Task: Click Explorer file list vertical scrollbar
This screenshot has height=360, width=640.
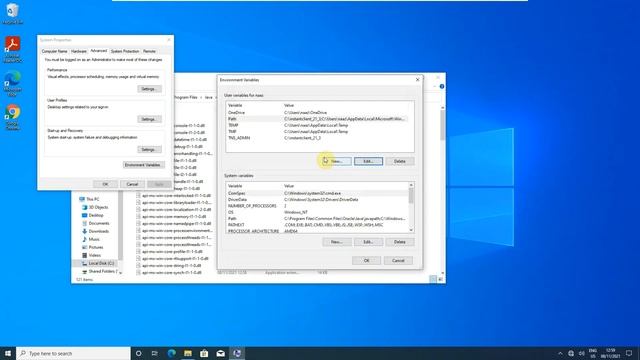Action: pos(442,124)
